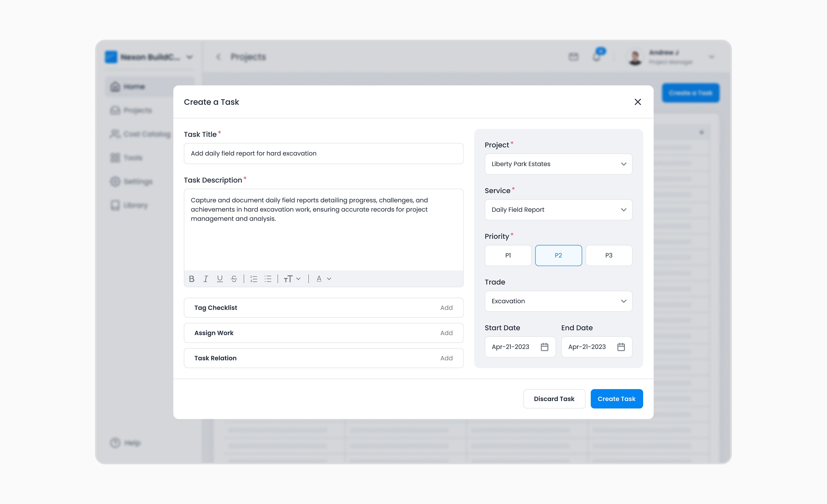The width and height of the screenshot is (827, 504).
Task: Expand the Trade dropdown Excavation
Action: click(559, 301)
